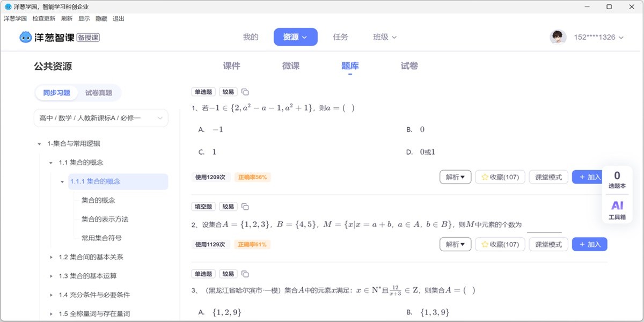Open the 解析 dropdown for question 1

[x=455, y=177]
